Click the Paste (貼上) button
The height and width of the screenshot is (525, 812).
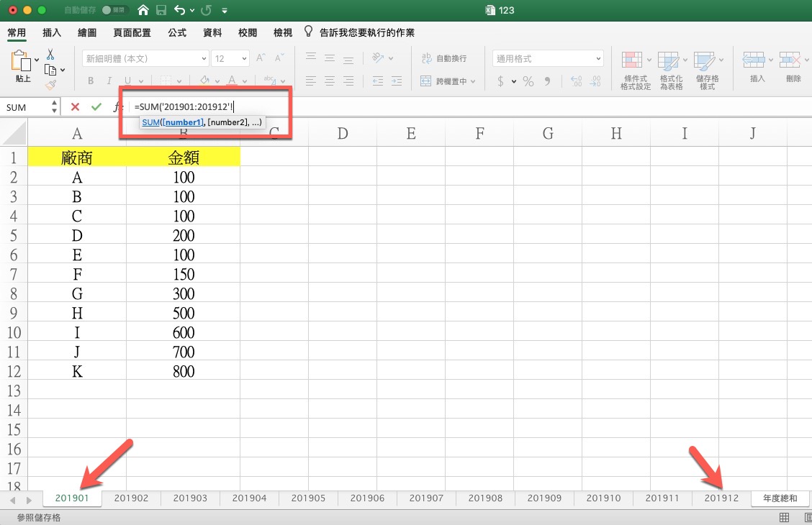23,68
